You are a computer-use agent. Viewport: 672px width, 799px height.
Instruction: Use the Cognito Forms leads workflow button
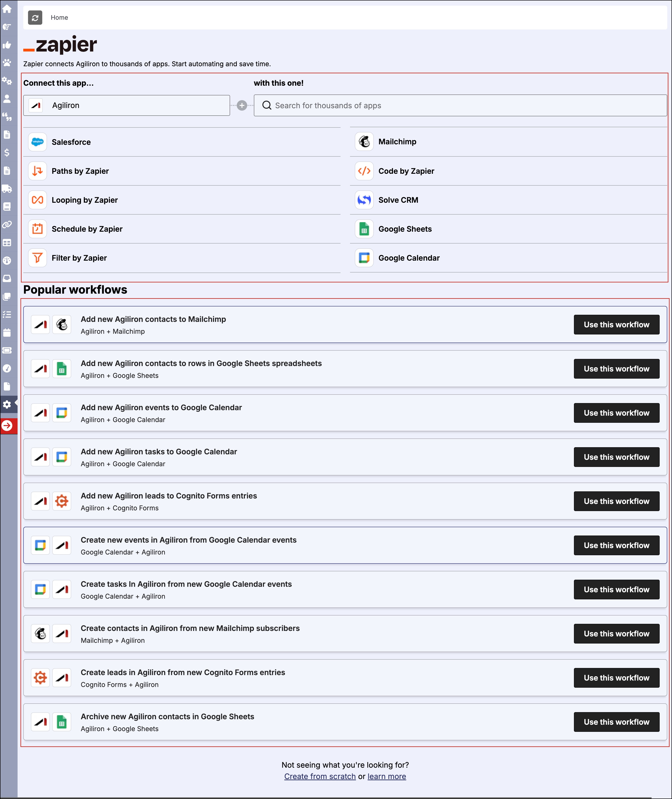(616, 678)
